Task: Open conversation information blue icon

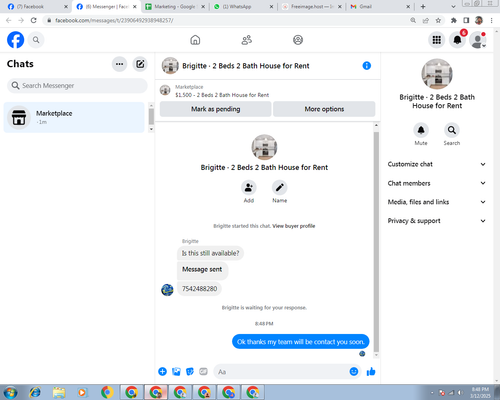Action: coord(367,66)
